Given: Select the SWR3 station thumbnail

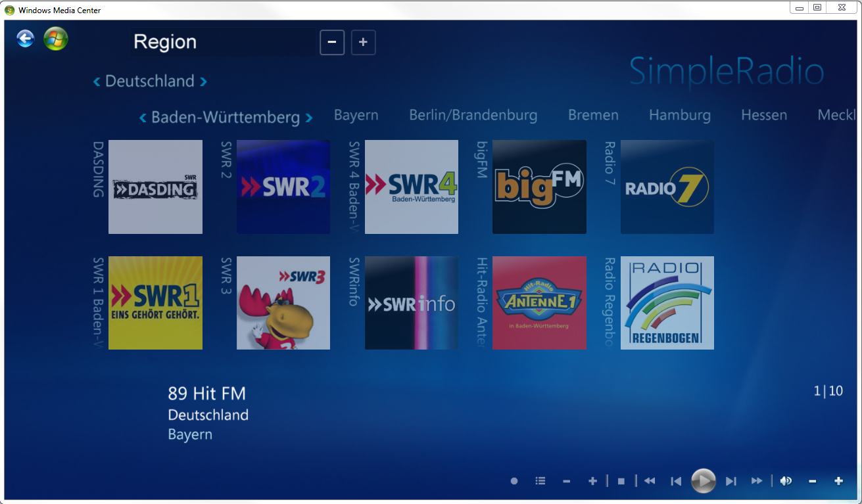Looking at the screenshot, I should point(283,302).
